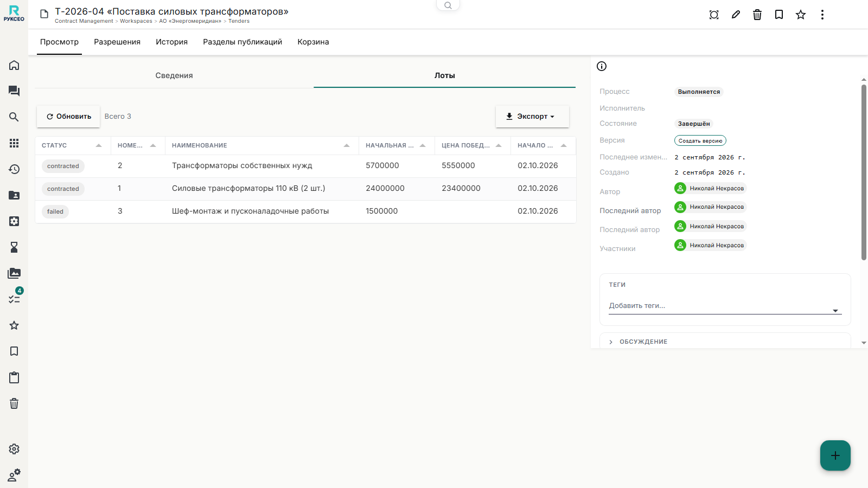The height and width of the screenshot is (488, 868).
Task: Switch to the История tab
Action: click(x=171, y=42)
